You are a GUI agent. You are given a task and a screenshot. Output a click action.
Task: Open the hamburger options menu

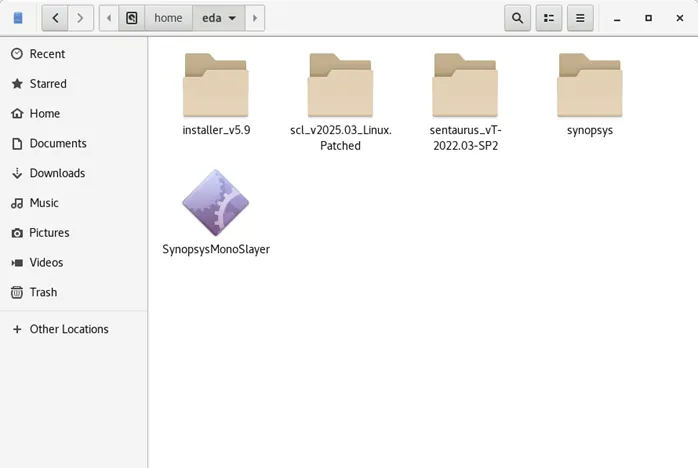(x=580, y=18)
